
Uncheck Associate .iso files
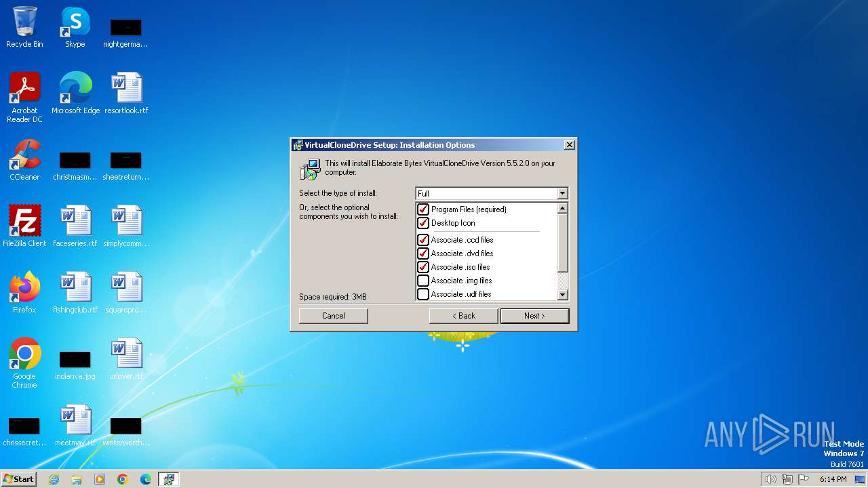coord(423,267)
